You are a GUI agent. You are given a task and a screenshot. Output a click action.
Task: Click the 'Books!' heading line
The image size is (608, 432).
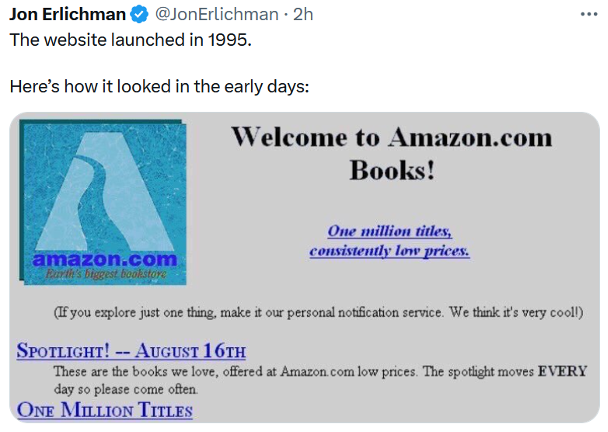(392, 169)
